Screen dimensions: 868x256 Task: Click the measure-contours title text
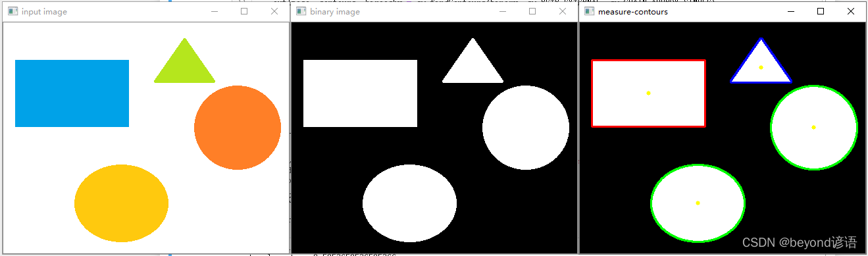pyautogui.click(x=633, y=12)
